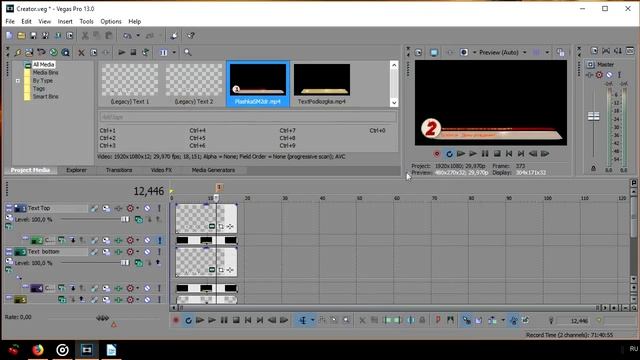This screenshot has width=640, height=360.
Task: Switch to the Explorer tab
Action: pyautogui.click(x=76, y=170)
